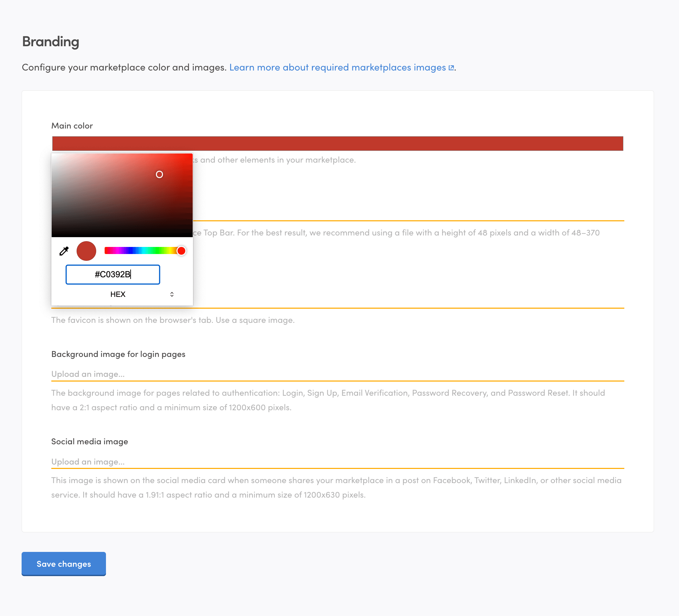Click the #C0392B hex input field
679x616 pixels.
coord(113,275)
